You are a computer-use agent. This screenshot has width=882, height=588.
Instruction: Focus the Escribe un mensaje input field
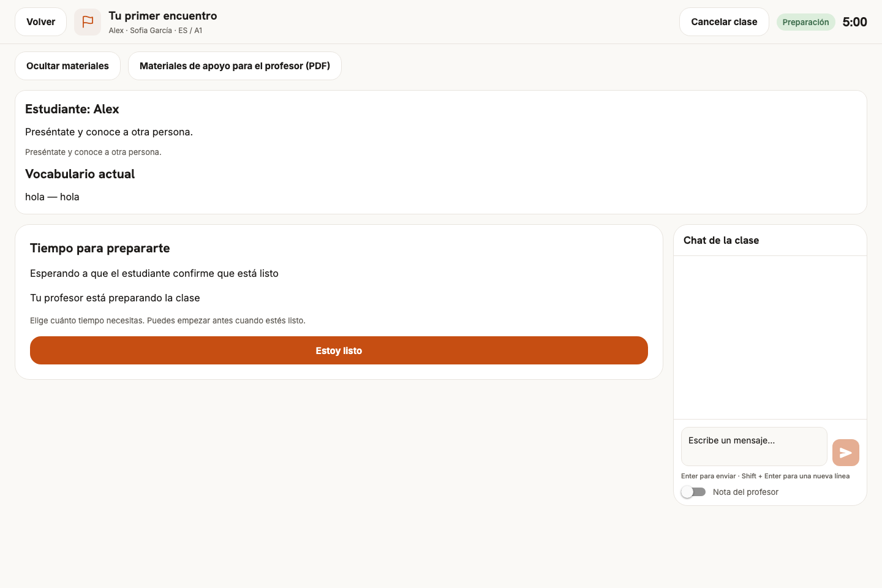[754, 447]
